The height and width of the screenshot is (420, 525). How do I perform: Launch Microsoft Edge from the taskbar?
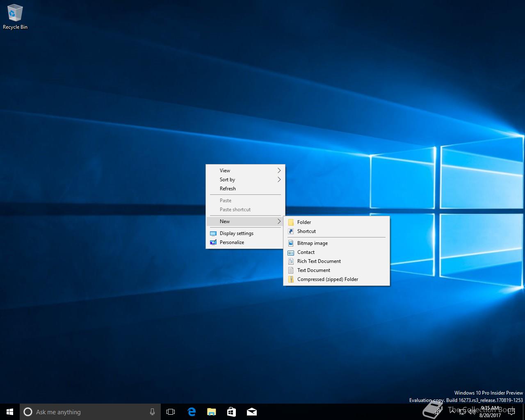(191, 412)
